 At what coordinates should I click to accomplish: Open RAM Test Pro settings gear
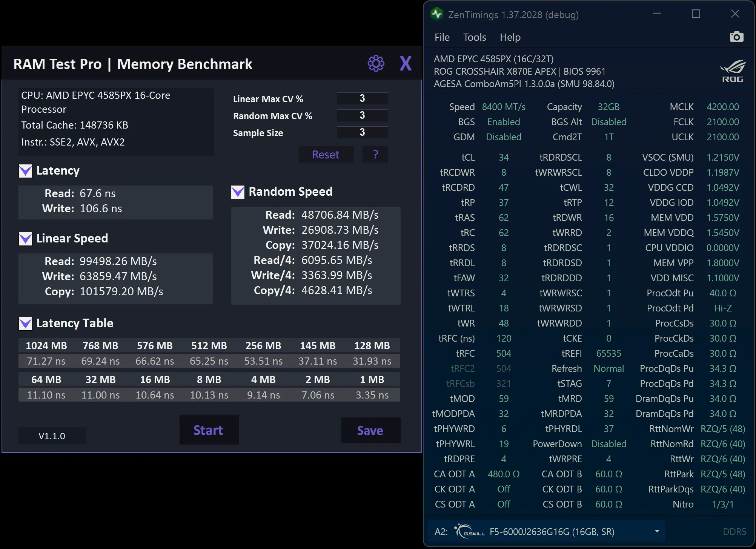(x=376, y=63)
